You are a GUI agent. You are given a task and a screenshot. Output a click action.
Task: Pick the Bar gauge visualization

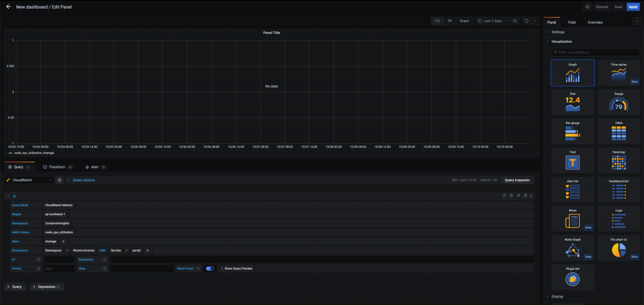pyautogui.click(x=572, y=131)
